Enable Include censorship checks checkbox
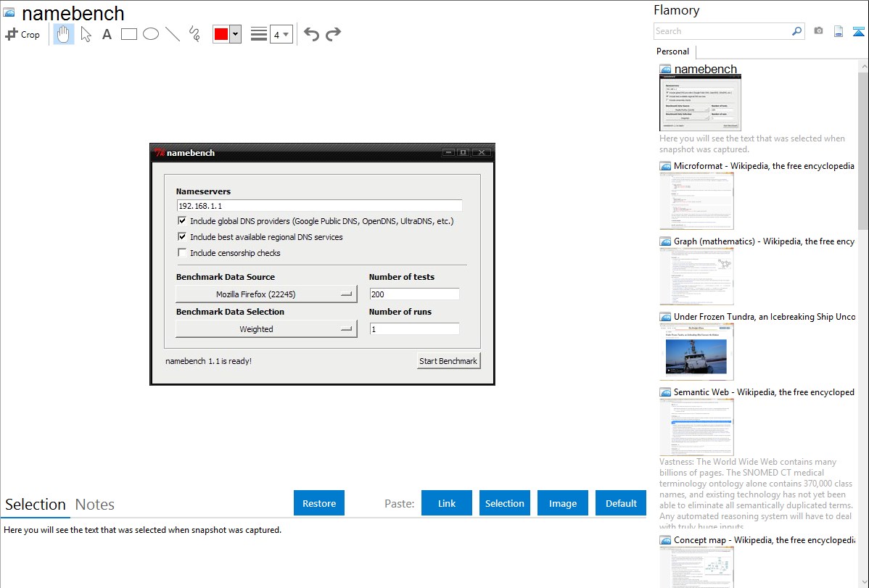869x588 pixels. (x=182, y=253)
